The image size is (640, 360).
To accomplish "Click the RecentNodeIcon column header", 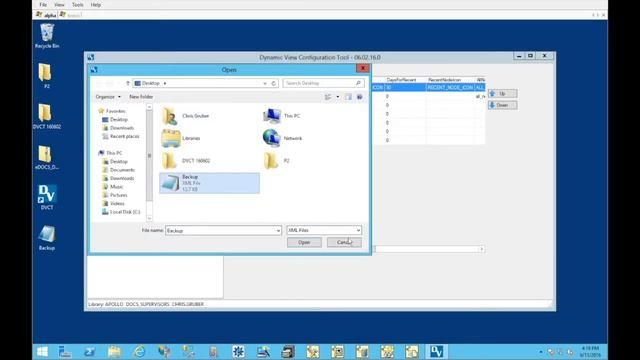I will pyautogui.click(x=450, y=80).
